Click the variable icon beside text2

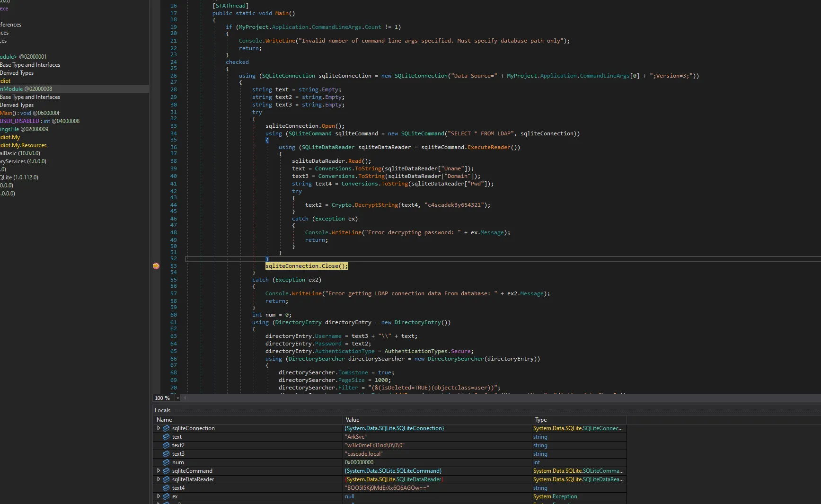(x=166, y=445)
